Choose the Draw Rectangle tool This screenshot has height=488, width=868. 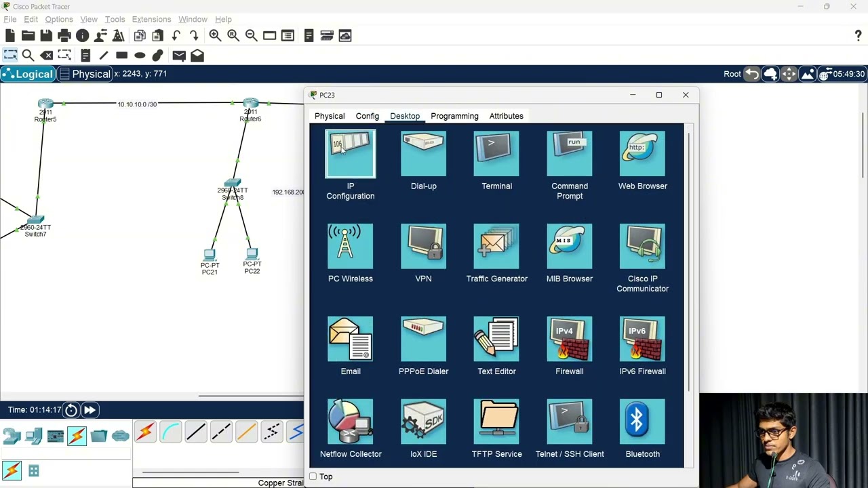click(x=121, y=55)
